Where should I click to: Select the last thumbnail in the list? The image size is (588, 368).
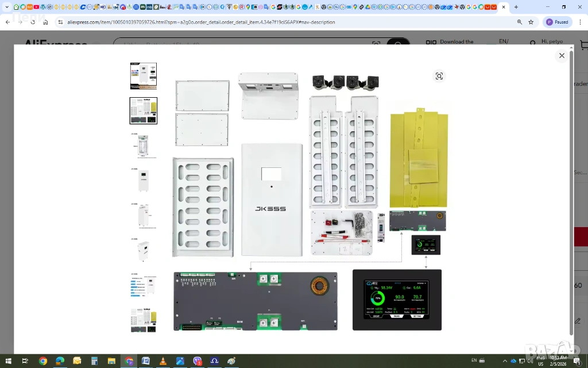pyautogui.click(x=143, y=320)
